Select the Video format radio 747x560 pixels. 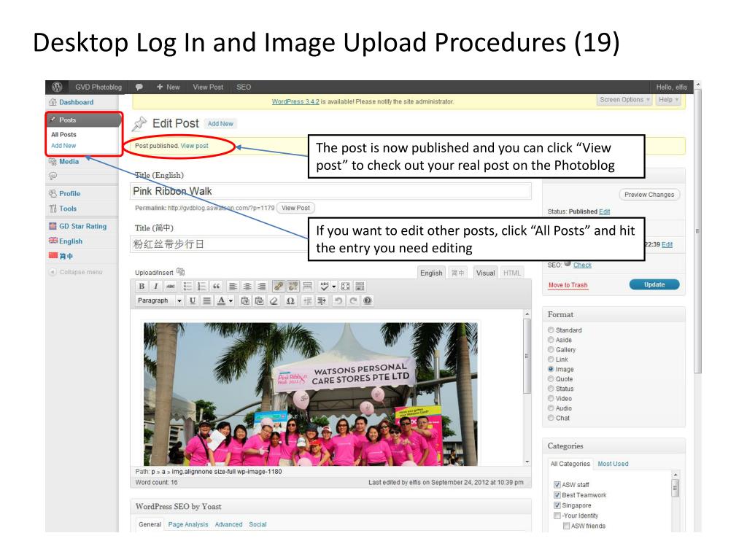click(551, 398)
